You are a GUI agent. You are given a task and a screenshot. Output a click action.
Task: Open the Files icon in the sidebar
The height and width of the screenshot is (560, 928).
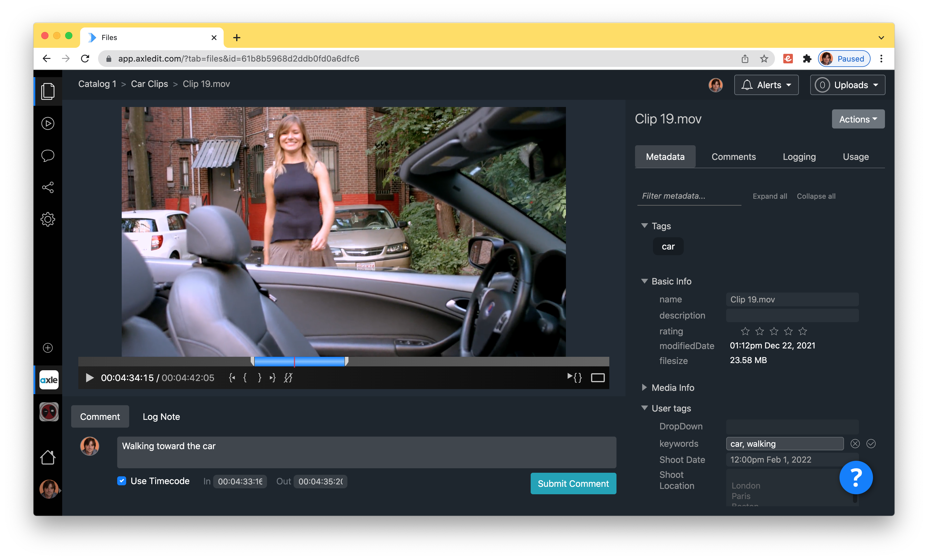pyautogui.click(x=48, y=91)
